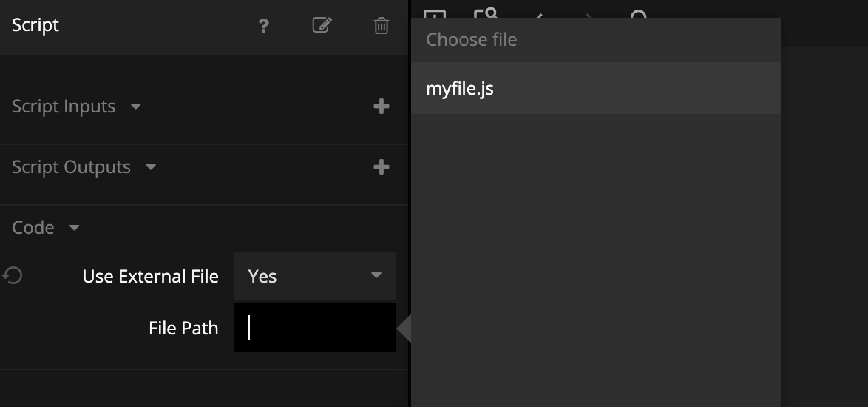Screen dimensions: 868x407
Task: Add a new Script Output with plus
Action: tap(382, 167)
